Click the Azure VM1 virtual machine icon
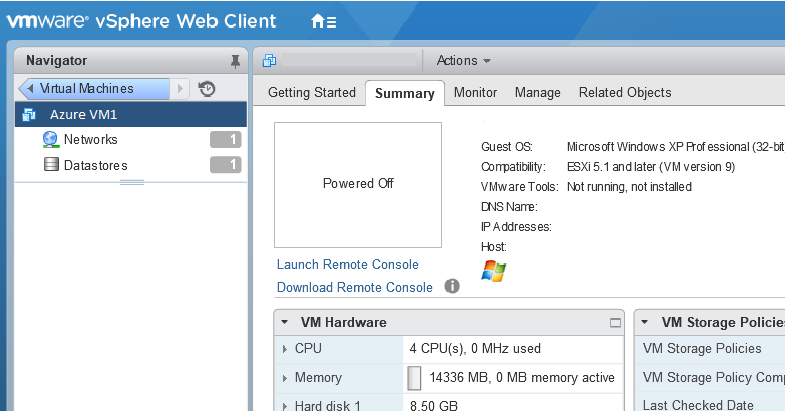 29,115
